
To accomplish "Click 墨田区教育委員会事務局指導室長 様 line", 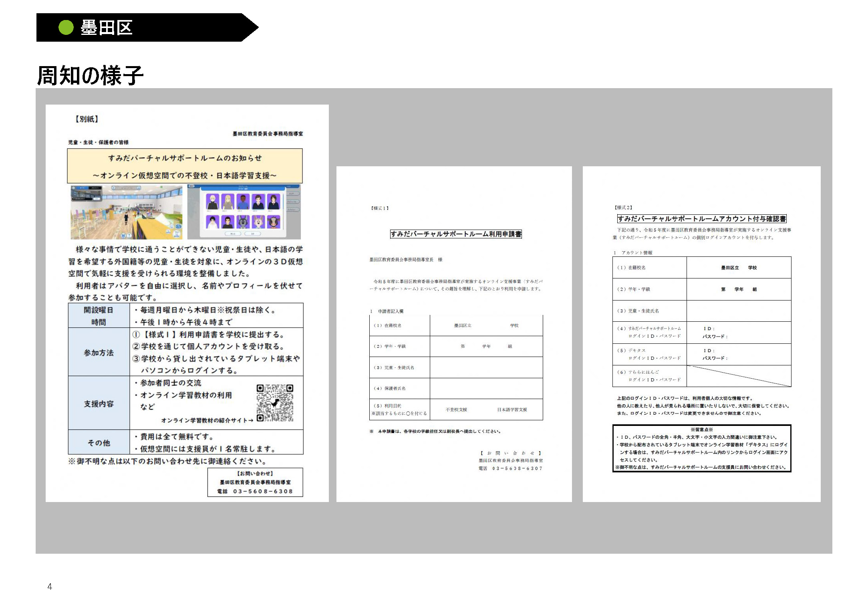I will 406,260.
